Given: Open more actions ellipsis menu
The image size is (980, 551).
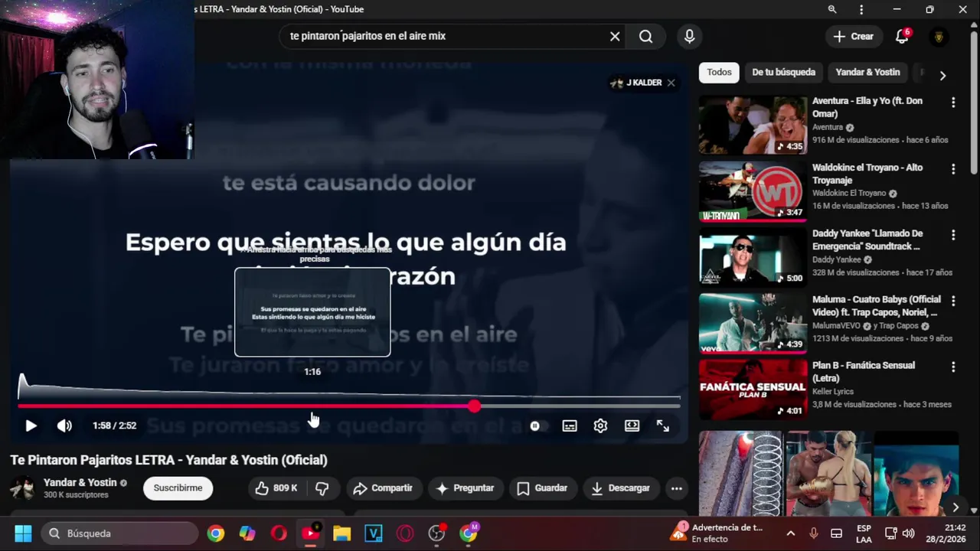Looking at the screenshot, I should point(677,488).
